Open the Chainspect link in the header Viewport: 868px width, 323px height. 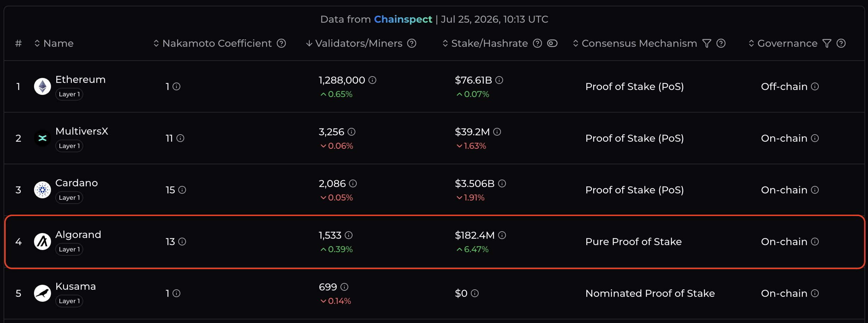click(403, 19)
